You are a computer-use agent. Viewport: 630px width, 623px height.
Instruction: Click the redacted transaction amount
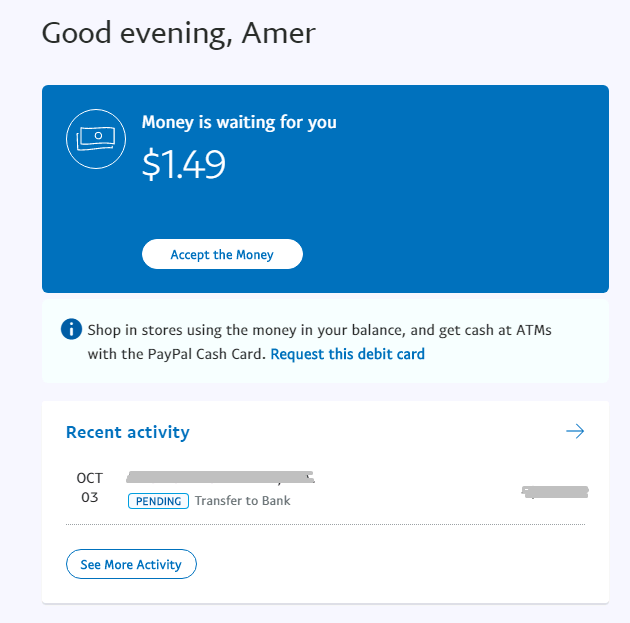click(555, 491)
